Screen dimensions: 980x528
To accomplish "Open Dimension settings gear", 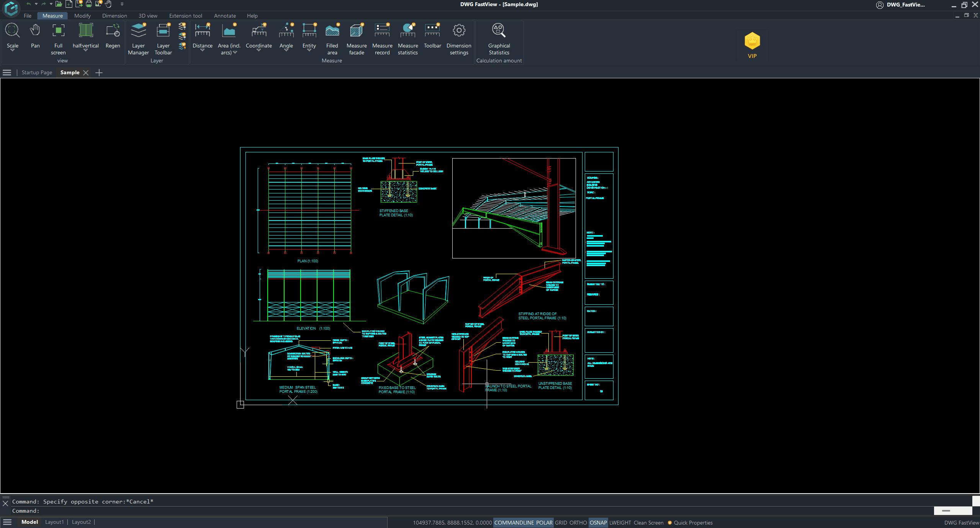I will click(458, 31).
